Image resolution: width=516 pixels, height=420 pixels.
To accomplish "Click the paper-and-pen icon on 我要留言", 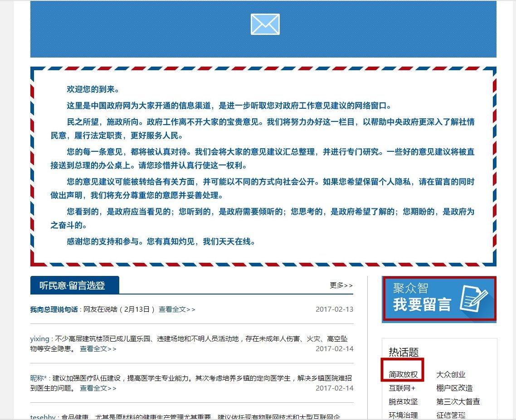I will tap(473, 299).
